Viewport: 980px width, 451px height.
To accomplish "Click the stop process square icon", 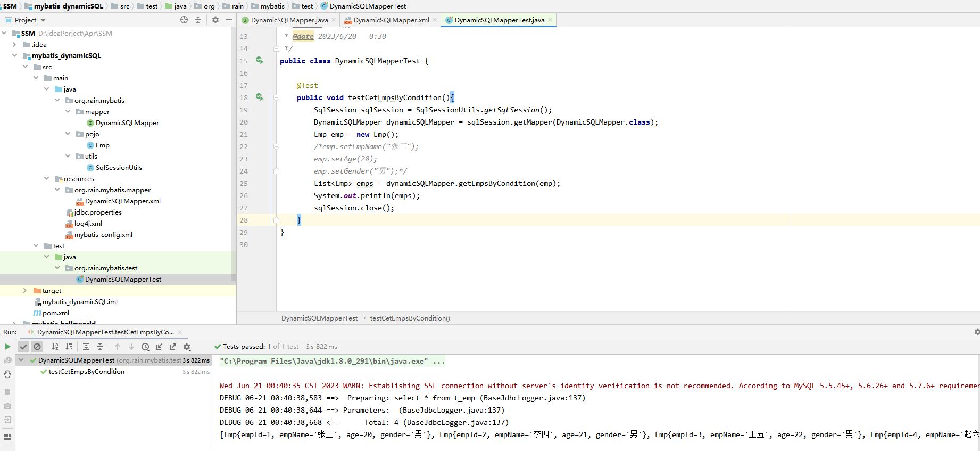I will point(7,392).
